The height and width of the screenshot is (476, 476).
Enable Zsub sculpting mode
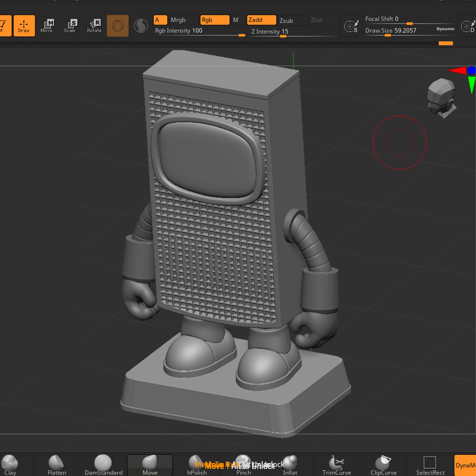pyautogui.click(x=292, y=21)
